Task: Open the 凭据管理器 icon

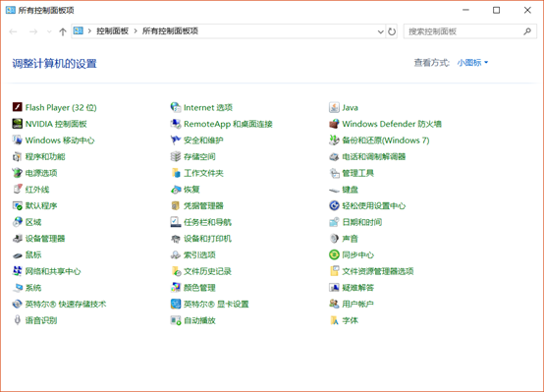Action: 176,205
